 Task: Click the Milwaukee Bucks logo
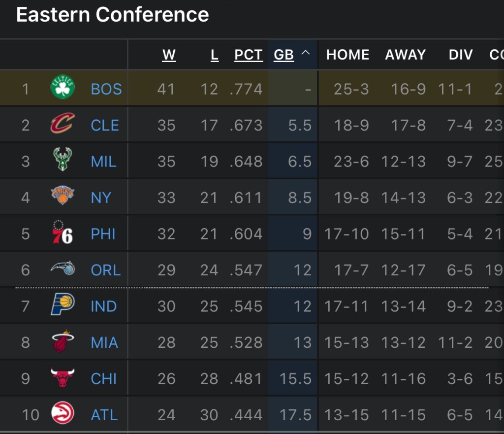click(x=63, y=160)
